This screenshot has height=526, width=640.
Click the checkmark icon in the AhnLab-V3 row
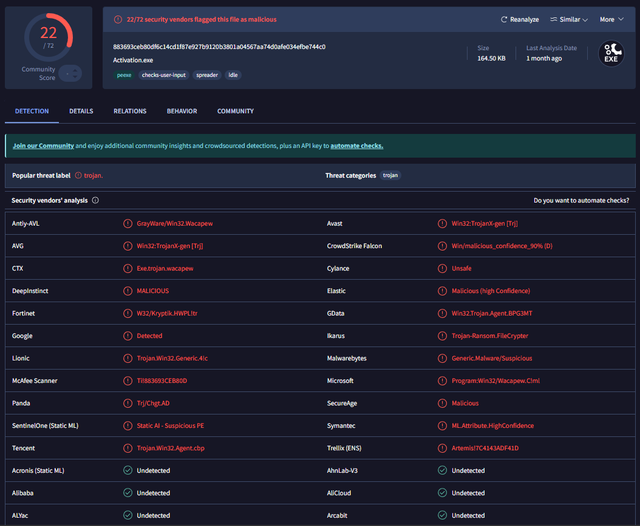point(442,471)
